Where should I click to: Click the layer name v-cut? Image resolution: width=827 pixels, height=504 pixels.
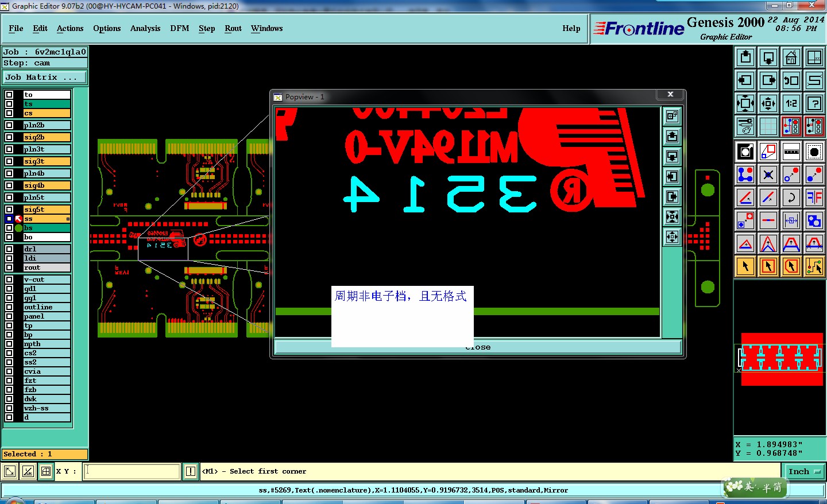click(47, 280)
